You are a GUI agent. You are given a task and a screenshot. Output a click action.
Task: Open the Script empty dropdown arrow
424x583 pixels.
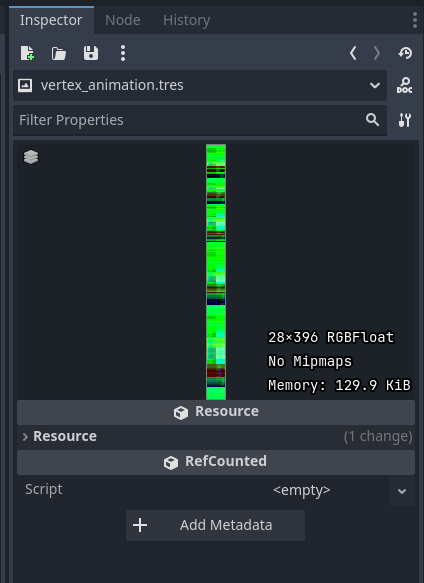point(402,491)
